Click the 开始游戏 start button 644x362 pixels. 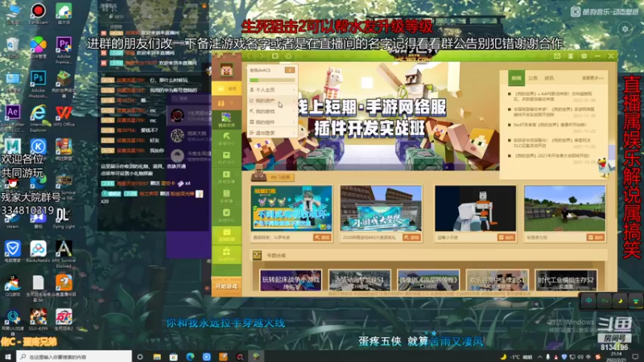(226, 286)
